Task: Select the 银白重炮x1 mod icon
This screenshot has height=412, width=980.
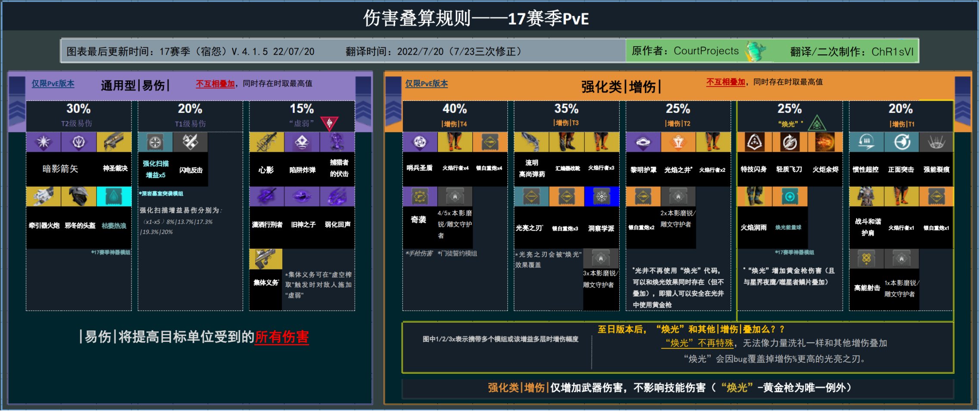Action: click(936, 197)
